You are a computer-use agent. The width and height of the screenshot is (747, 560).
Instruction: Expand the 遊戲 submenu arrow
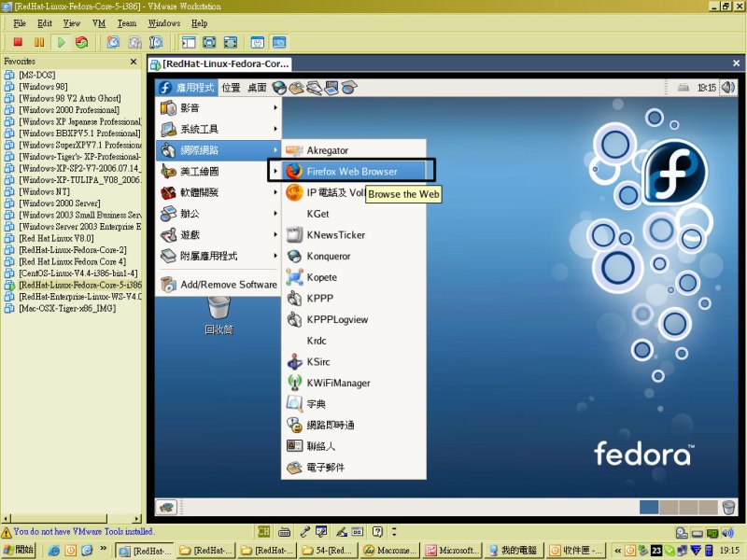tap(275, 235)
